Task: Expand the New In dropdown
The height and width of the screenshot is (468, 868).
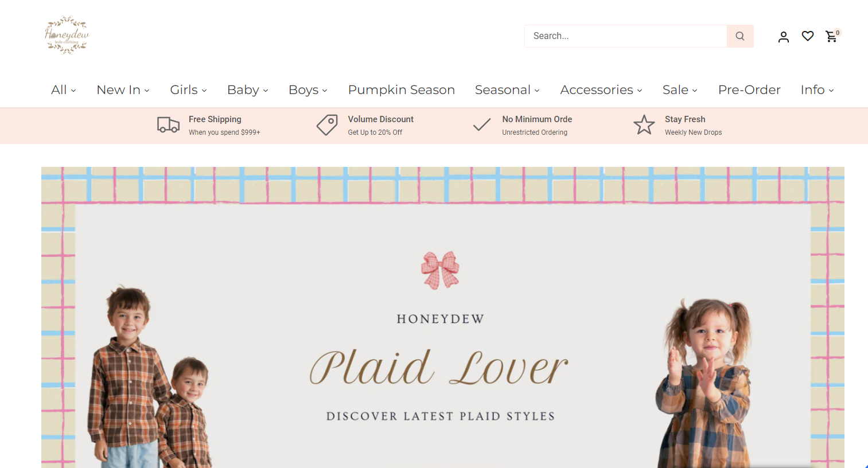Action: click(x=123, y=90)
